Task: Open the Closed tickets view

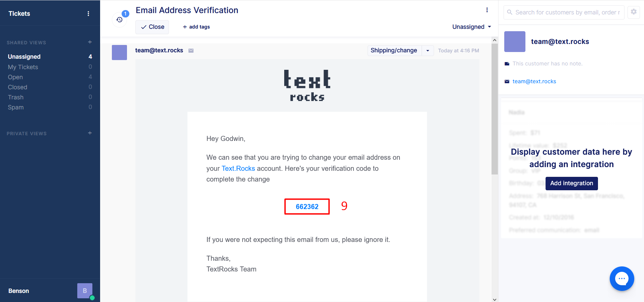Action: (x=17, y=87)
